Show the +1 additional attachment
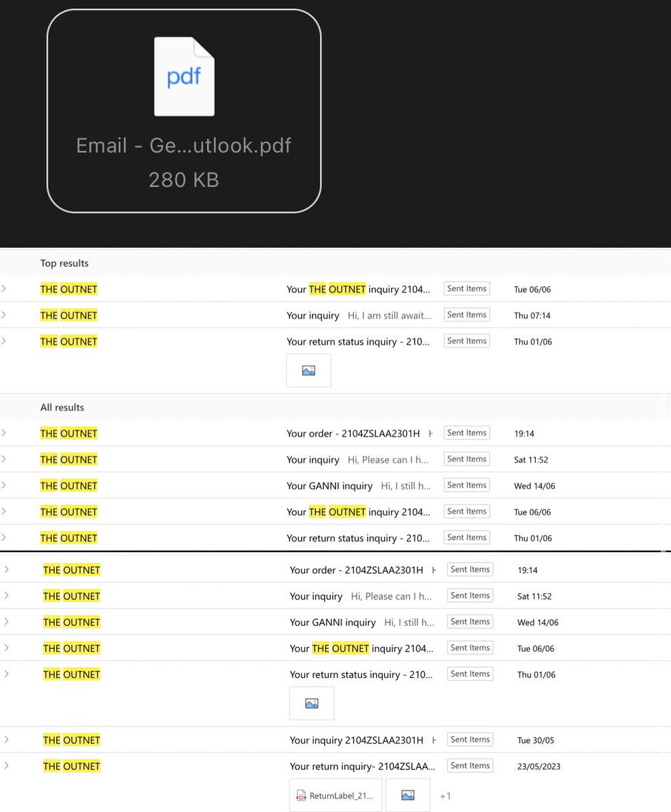This screenshot has width=671, height=812. pos(445,796)
